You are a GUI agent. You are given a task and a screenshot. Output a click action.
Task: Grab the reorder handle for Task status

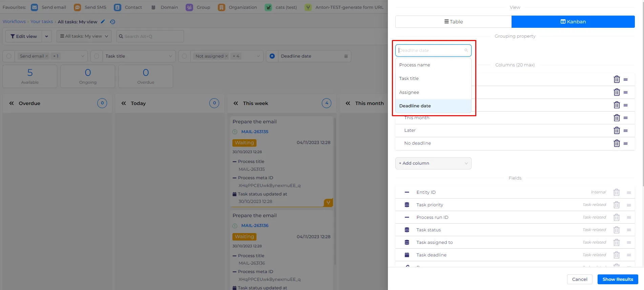[629, 230]
